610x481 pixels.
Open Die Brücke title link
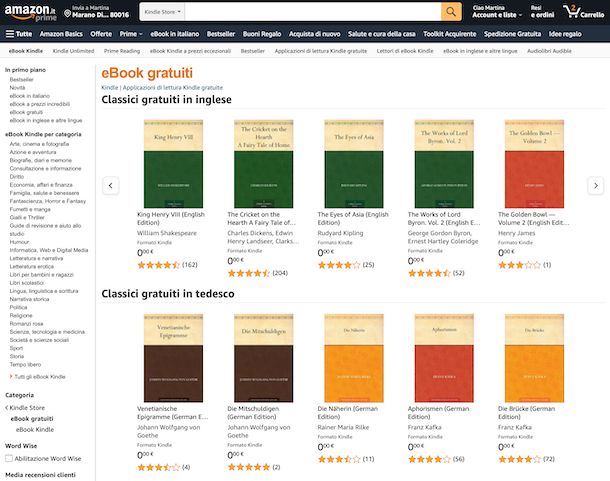(526, 413)
